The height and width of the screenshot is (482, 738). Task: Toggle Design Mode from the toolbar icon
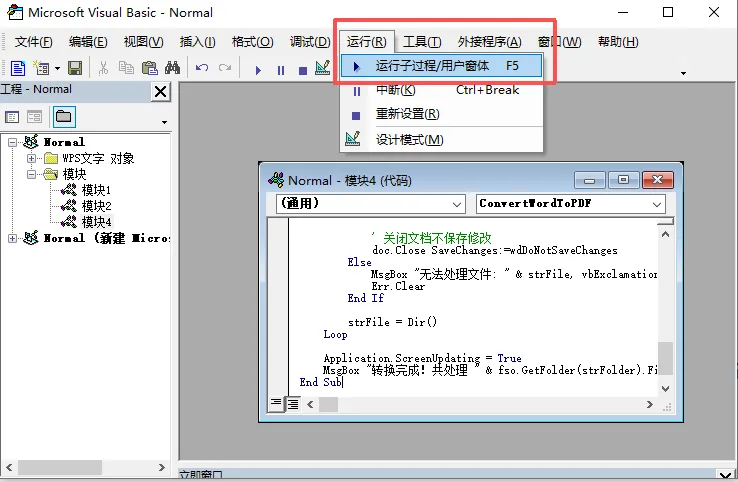(322, 69)
